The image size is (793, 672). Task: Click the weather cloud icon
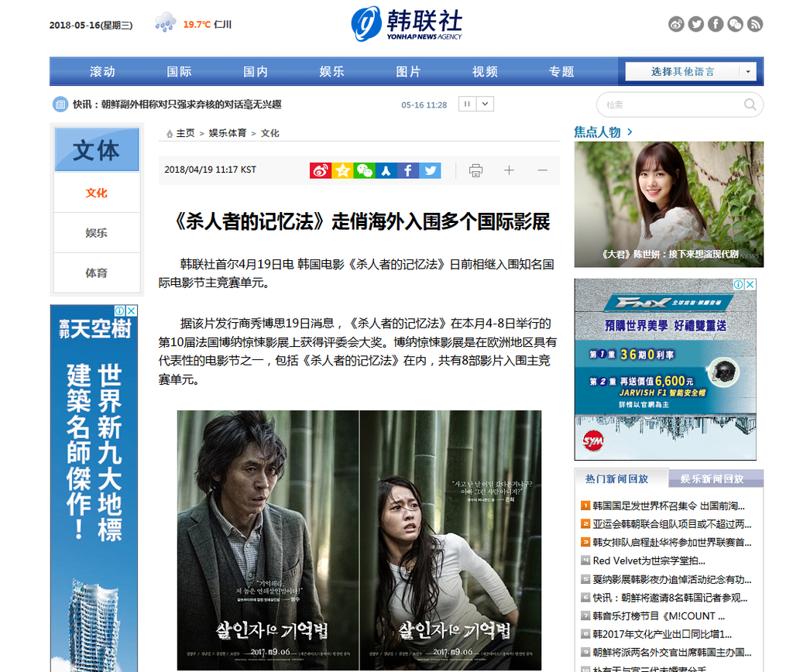[166, 23]
